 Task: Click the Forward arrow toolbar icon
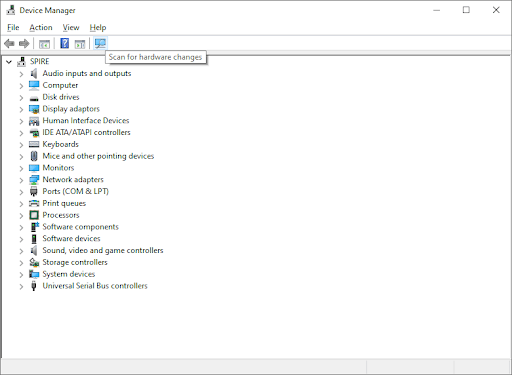[x=24, y=43]
